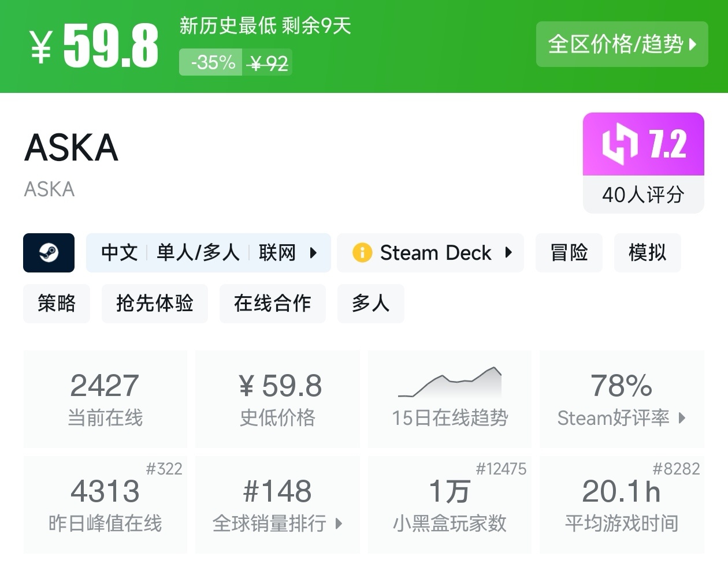728x564 pixels.
Task: Open the 全区价格/趋势 price trend button
Action: tap(622, 44)
